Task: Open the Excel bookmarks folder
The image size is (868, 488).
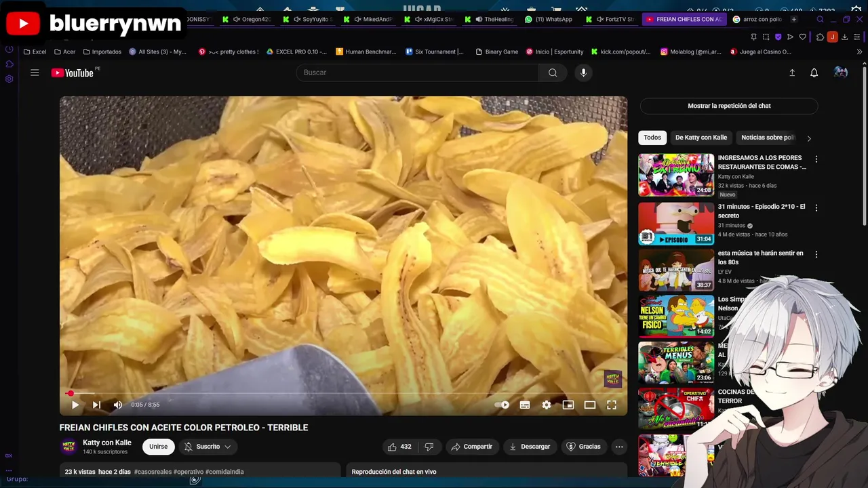Action: pyautogui.click(x=35, y=52)
